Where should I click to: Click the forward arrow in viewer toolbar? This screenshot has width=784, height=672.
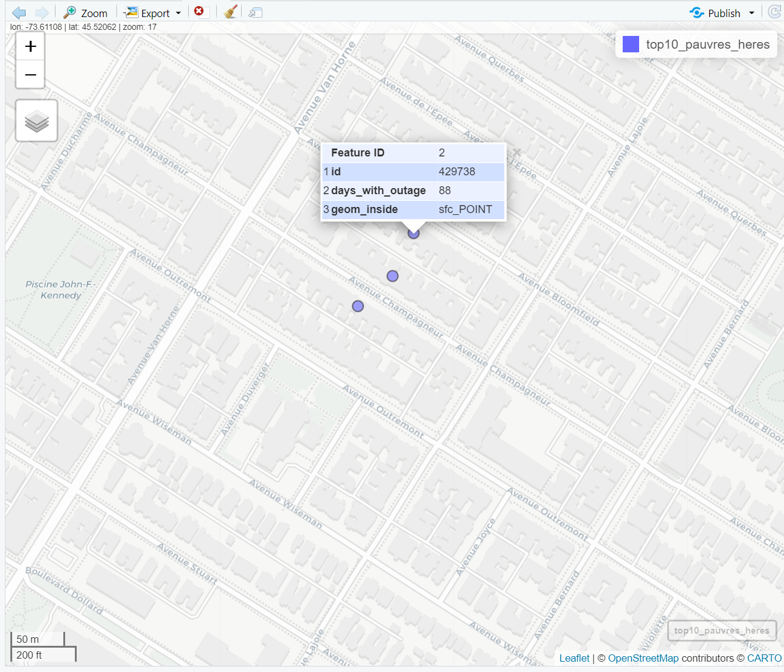pos(41,13)
